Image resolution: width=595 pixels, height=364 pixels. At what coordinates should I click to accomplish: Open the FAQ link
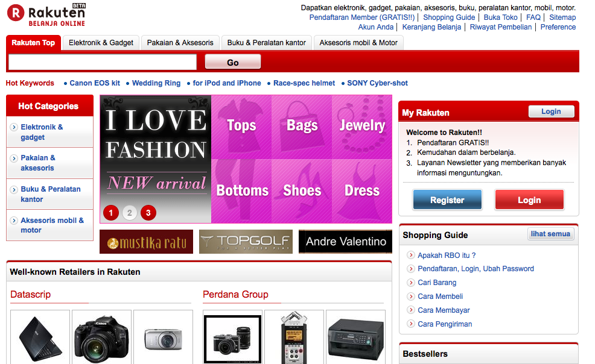coord(533,17)
